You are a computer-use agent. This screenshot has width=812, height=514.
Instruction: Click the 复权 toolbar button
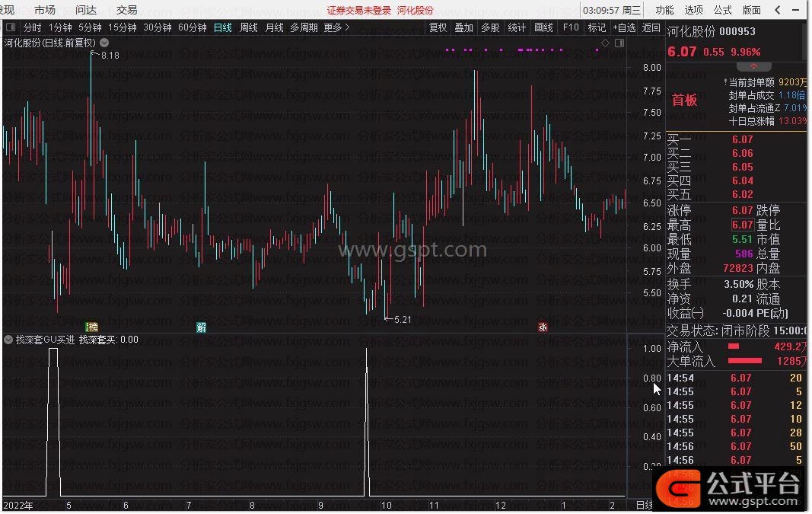(438, 27)
